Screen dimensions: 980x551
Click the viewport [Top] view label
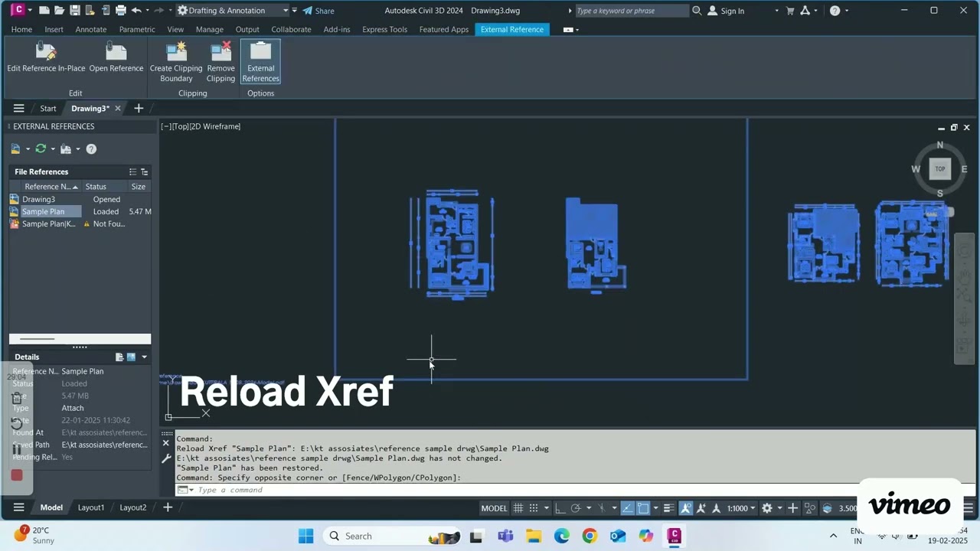(x=181, y=126)
